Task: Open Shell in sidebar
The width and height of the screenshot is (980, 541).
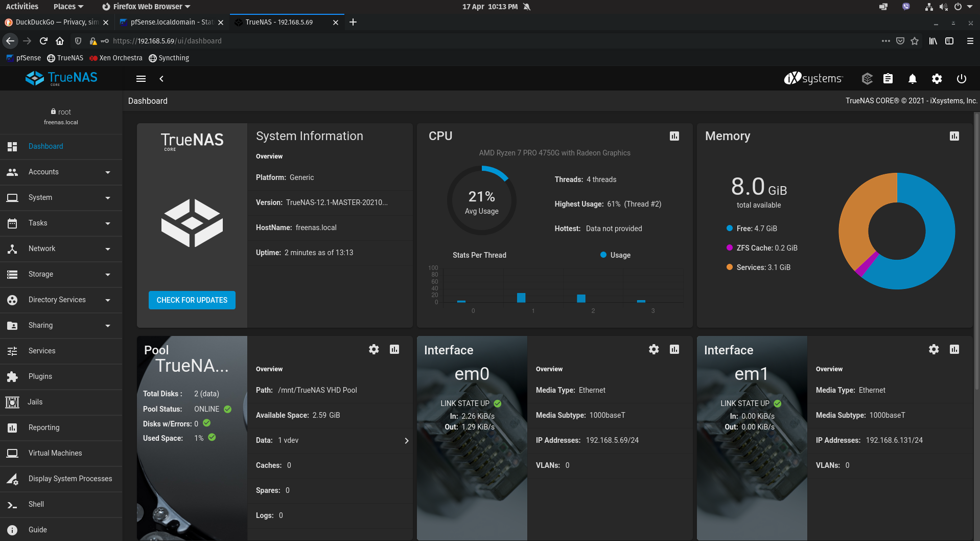Action: [x=61, y=505]
